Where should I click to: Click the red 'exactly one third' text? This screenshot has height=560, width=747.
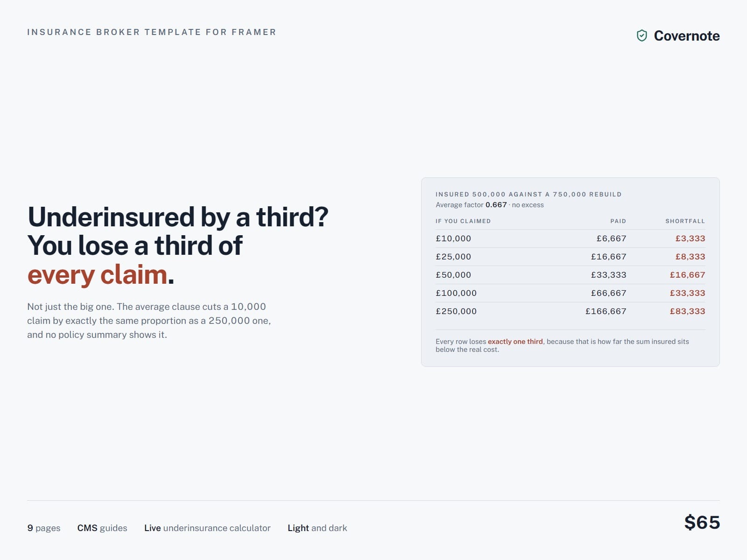515,342
